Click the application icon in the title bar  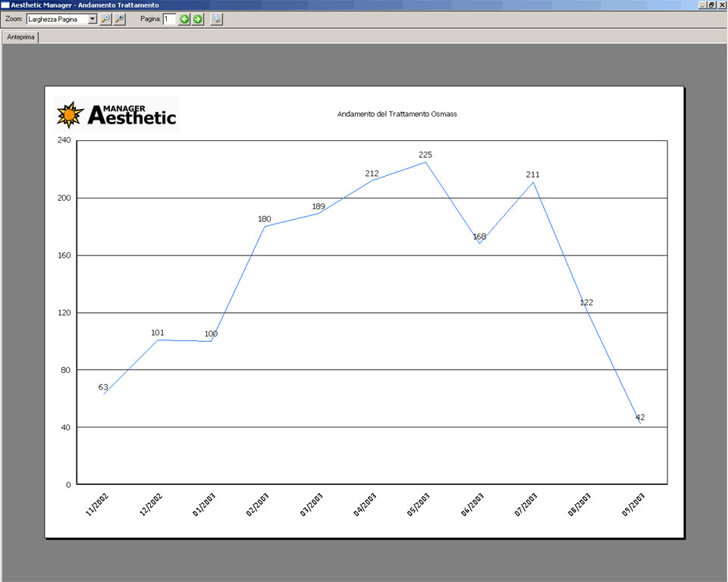(5, 5)
